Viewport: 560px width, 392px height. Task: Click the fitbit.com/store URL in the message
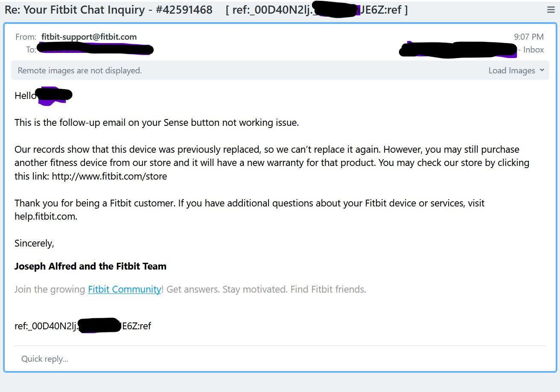pos(109,176)
